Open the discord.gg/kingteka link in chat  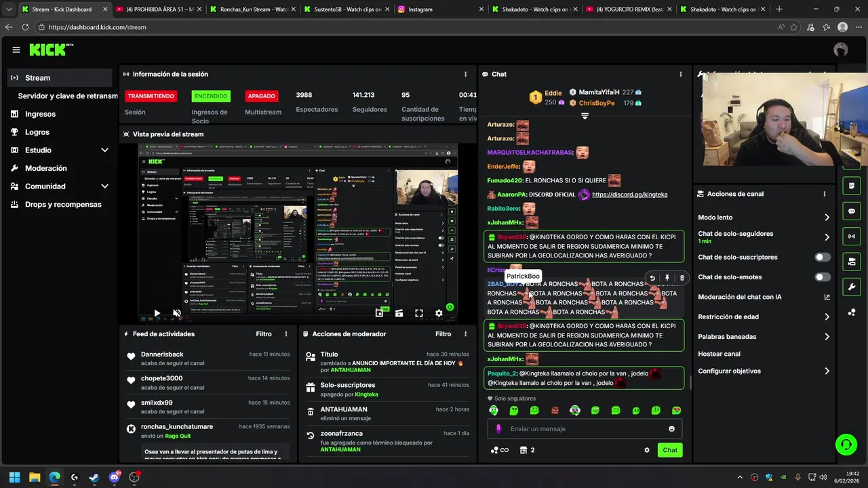click(x=629, y=195)
